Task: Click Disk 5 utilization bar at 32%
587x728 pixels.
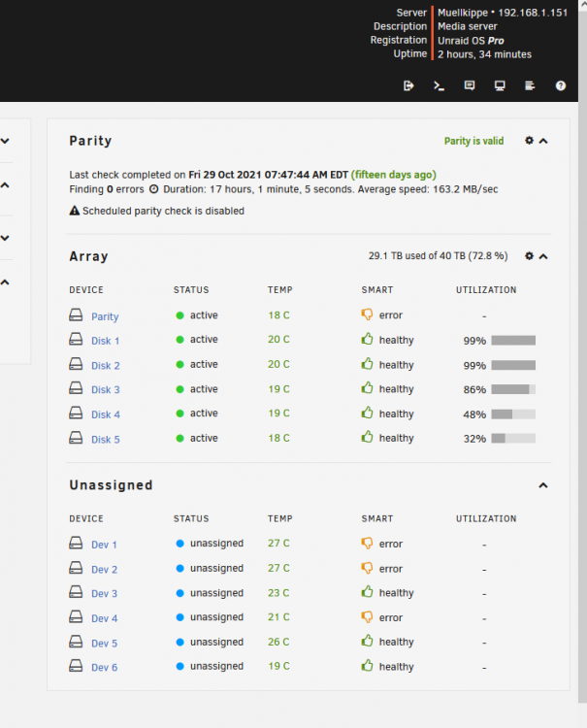Action: [x=513, y=439]
